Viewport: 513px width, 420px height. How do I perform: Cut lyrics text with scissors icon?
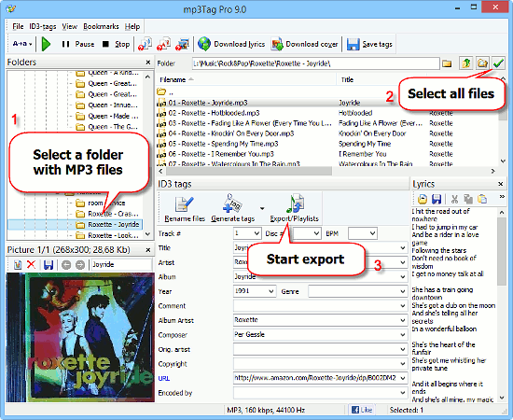pyautogui.click(x=454, y=199)
